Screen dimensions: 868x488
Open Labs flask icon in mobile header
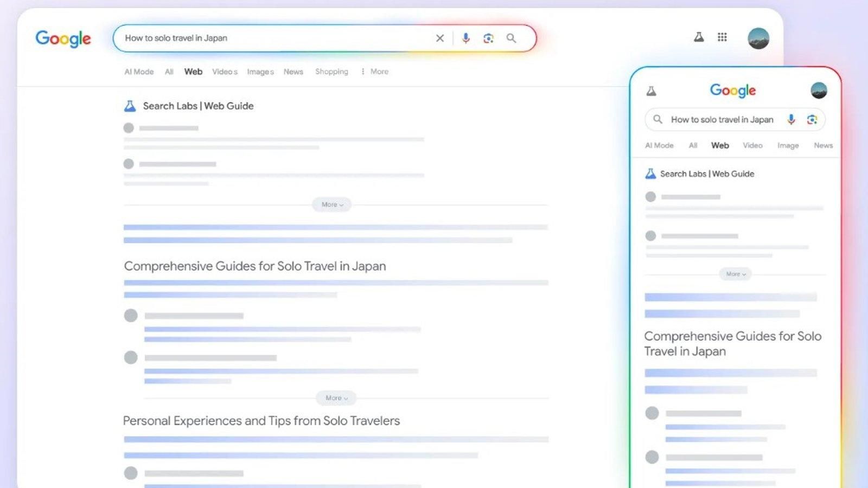point(651,91)
